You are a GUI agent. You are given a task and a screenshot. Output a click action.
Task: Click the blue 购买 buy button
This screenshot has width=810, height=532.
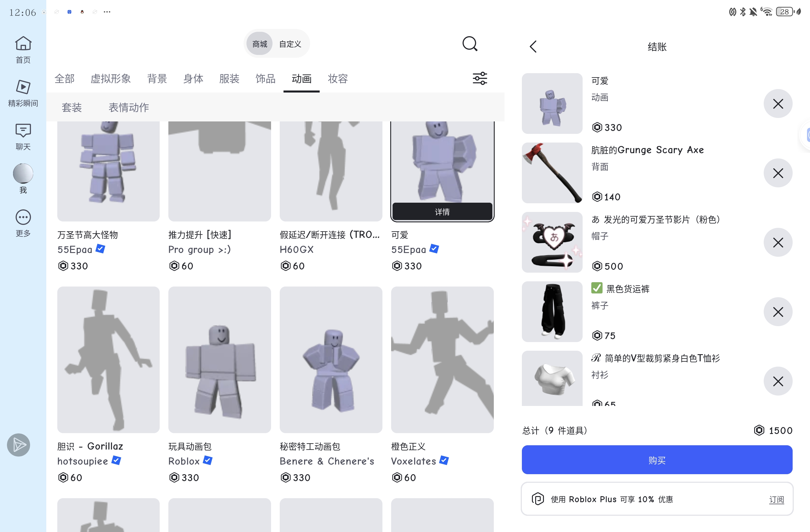point(657,459)
